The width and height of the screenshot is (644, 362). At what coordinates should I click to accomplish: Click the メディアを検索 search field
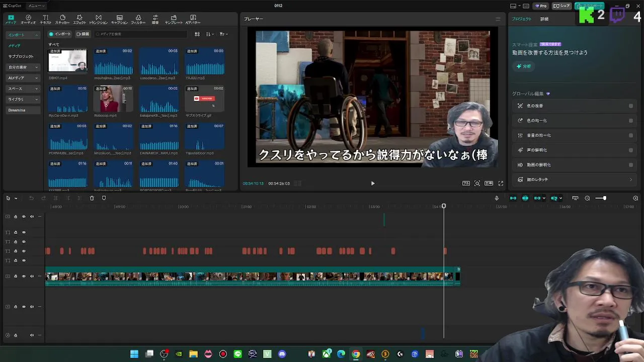point(141,34)
